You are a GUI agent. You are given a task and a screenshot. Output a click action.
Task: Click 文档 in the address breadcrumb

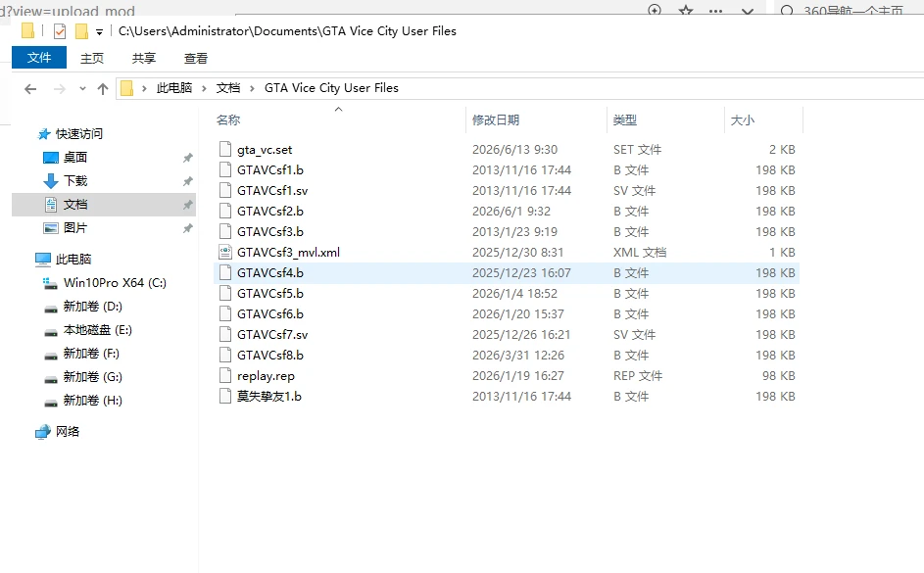coord(228,88)
